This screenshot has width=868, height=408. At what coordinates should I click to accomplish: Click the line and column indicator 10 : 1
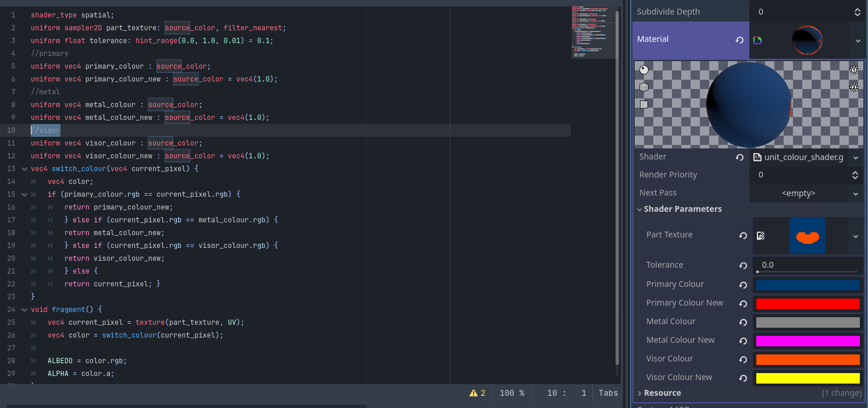566,393
